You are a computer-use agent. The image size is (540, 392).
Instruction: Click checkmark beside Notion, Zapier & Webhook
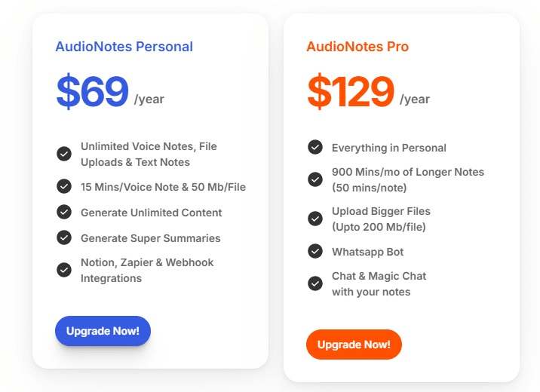tap(64, 270)
